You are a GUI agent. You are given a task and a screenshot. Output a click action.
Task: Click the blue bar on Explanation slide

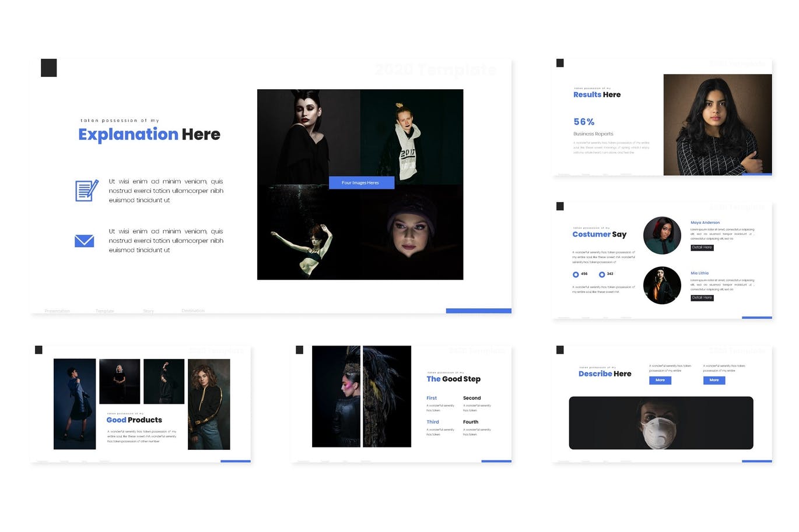478,311
